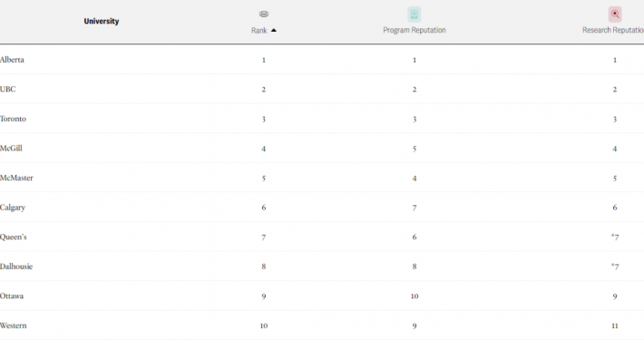Click Queen's Program Reputation value 6
The image size is (644, 340).
click(x=415, y=237)
